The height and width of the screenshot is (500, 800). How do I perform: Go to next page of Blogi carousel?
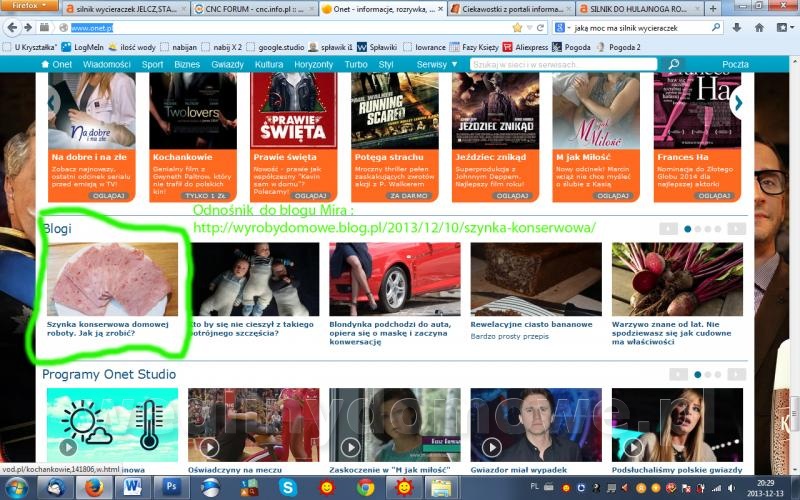point(736,229)
